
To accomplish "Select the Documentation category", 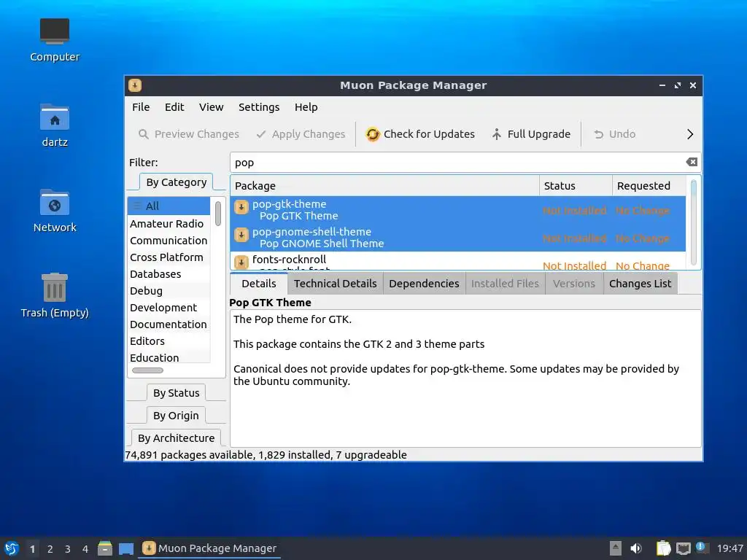I will (169, 324).
